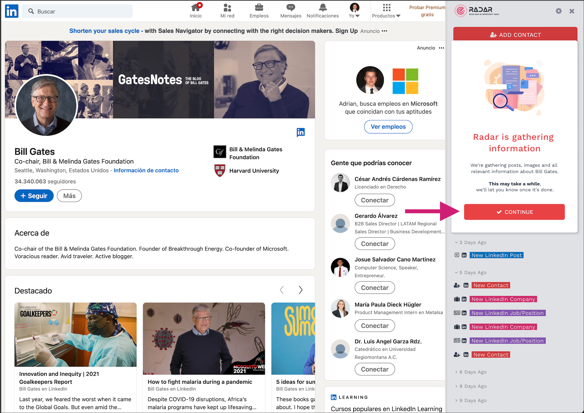This screenshot has height=413, width=584.
Task: Click Bill Gates profile photo
Action: [46, 105]
